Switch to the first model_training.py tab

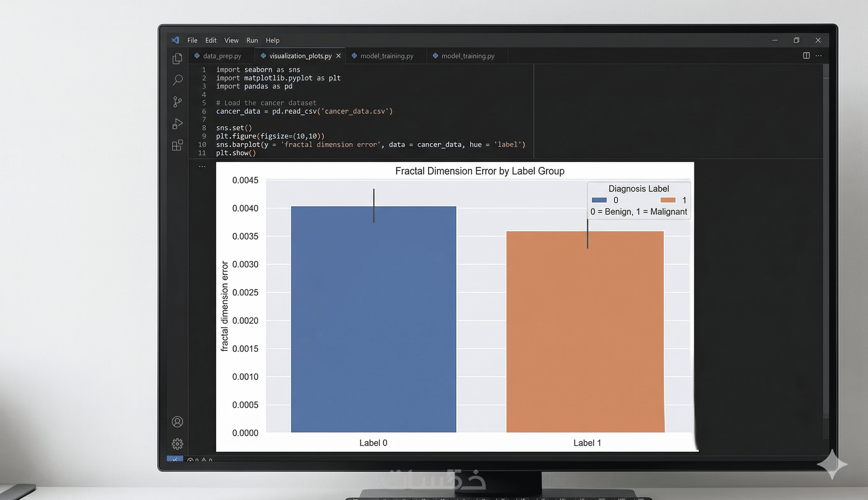click(x=386, y=56)
